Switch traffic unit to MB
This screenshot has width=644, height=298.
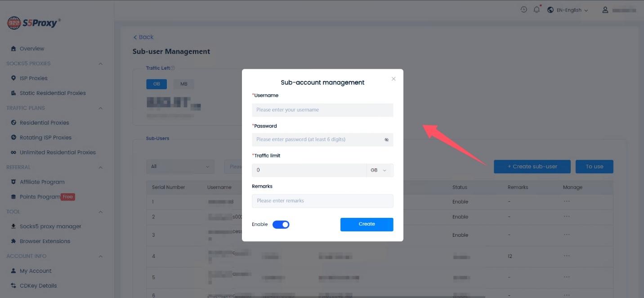[183, 84]
